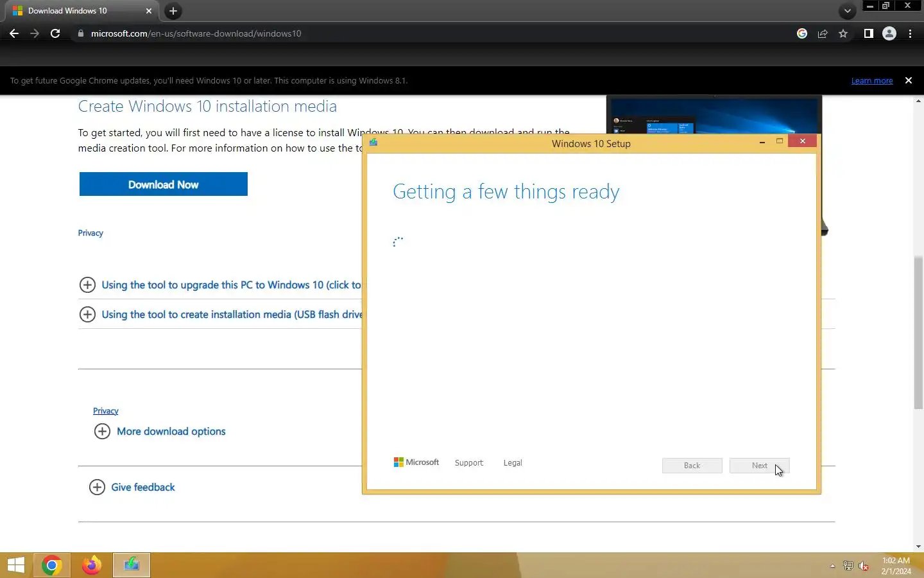924x578 pixels.
Task: Open Legal link in Setup window
Action: tap(513, 462)
